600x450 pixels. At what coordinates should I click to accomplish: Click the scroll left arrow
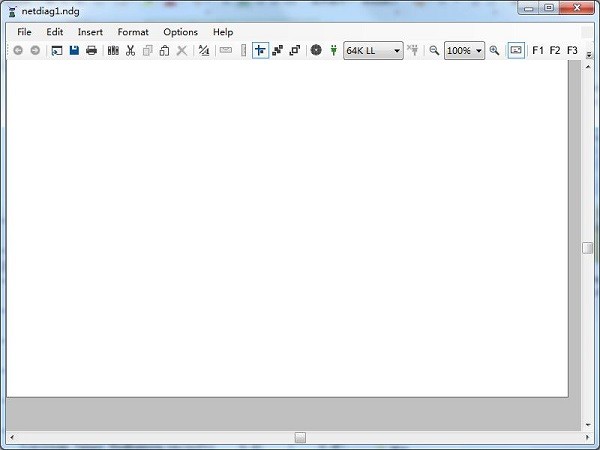click(x=11, y=437)
